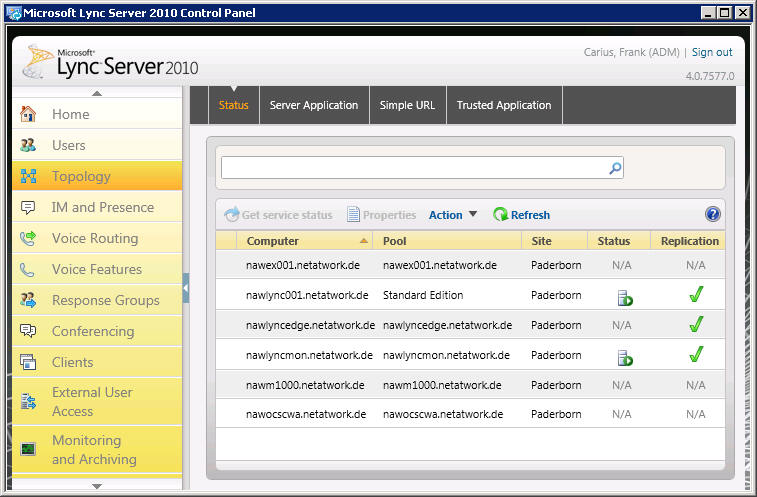Click the Lync Server 2010 logo
Screen dimensions: 757x497
coord(111,62)
